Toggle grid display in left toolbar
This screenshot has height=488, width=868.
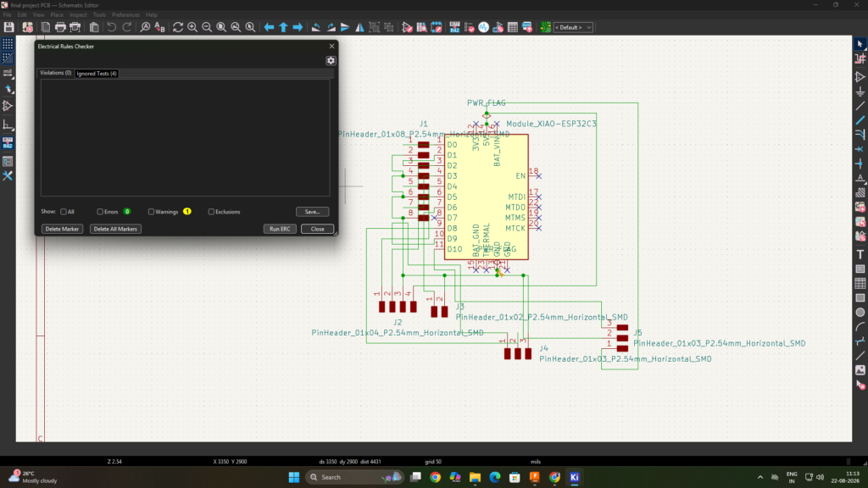[x=8, y=44]
